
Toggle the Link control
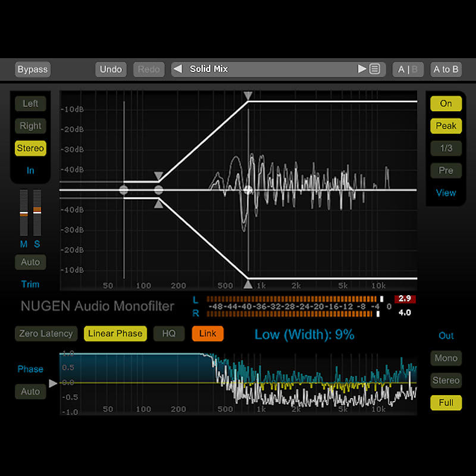[x=208, y=334]
